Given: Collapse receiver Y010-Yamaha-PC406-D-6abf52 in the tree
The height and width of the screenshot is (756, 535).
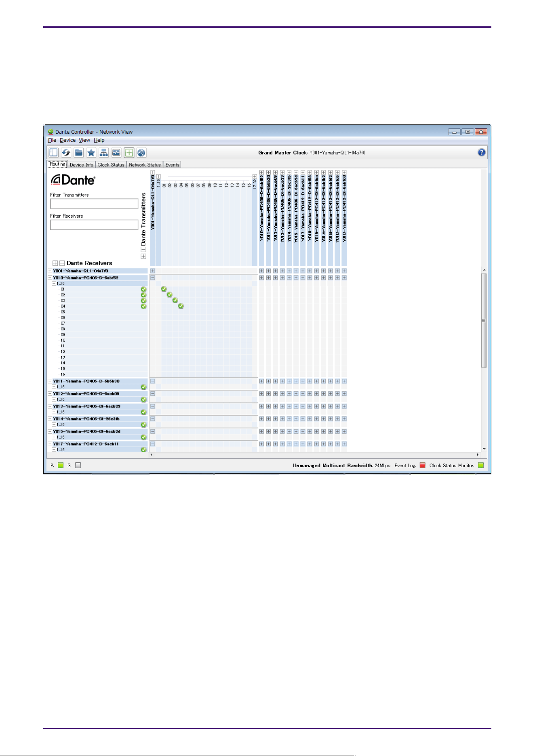Looking at the screenshot, I should click(x=50, y=278).
